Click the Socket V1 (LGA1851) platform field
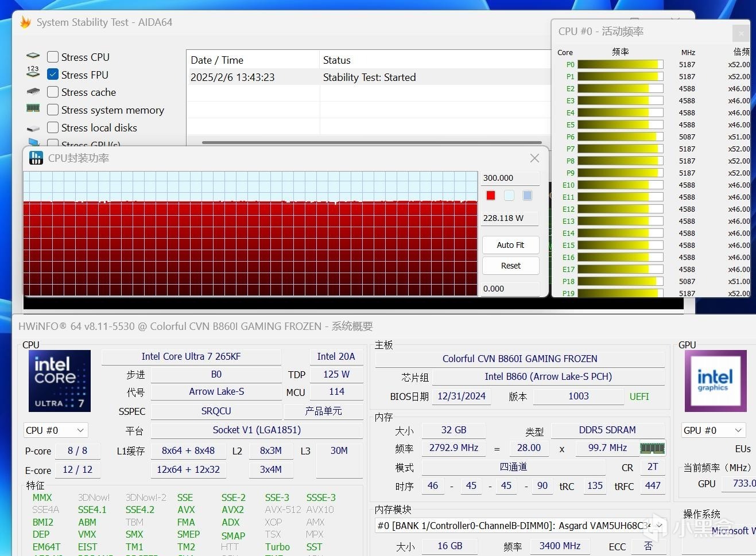This screenshot has height=556, width=756. (257, 430)
